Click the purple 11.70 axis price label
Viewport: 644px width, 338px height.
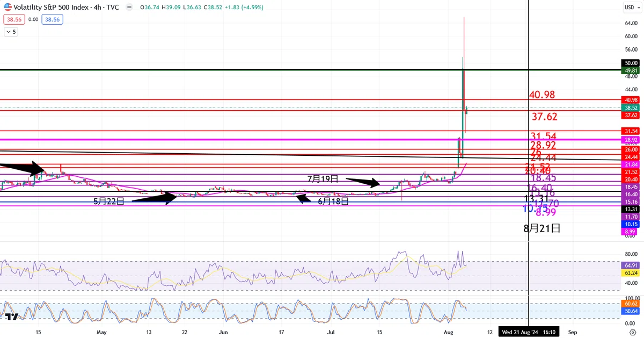tap(631, 217)
